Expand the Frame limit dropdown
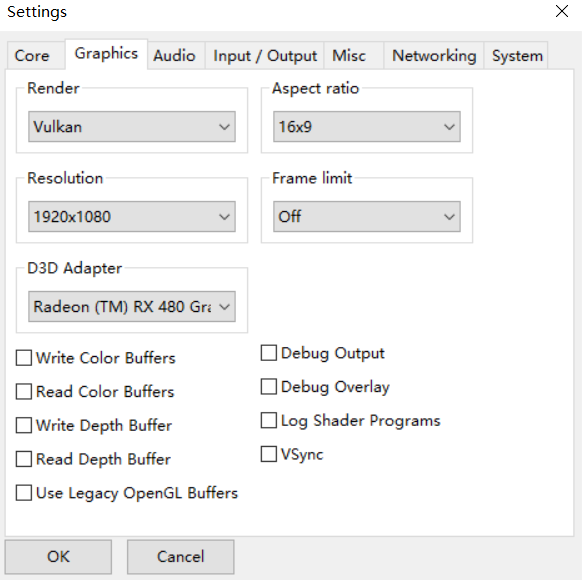 367,217
